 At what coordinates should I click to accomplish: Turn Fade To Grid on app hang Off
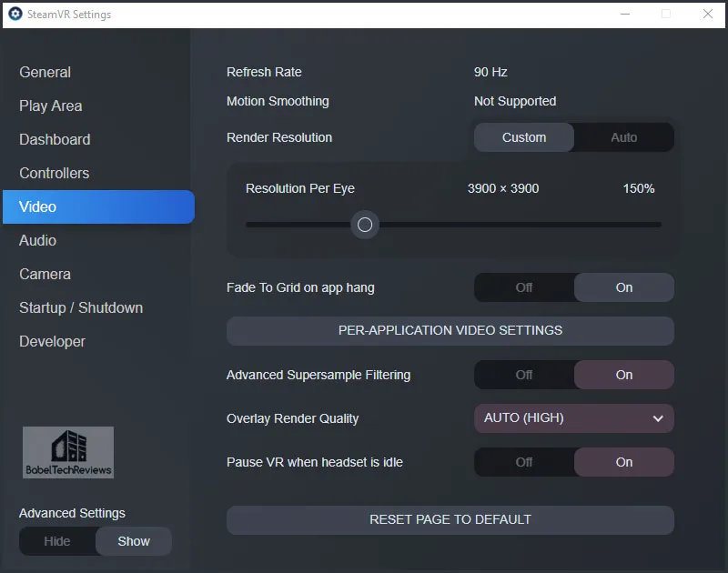point(524,287)
